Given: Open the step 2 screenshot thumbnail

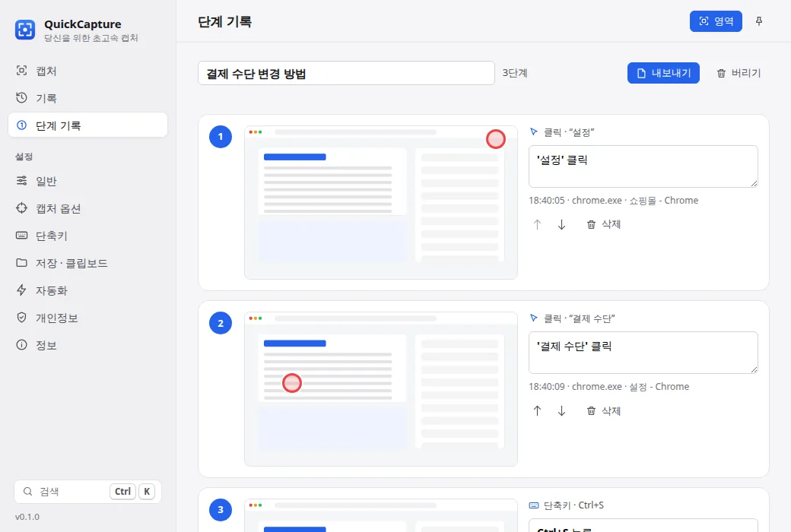Looking at the screenshot, I should coord(381,389).
